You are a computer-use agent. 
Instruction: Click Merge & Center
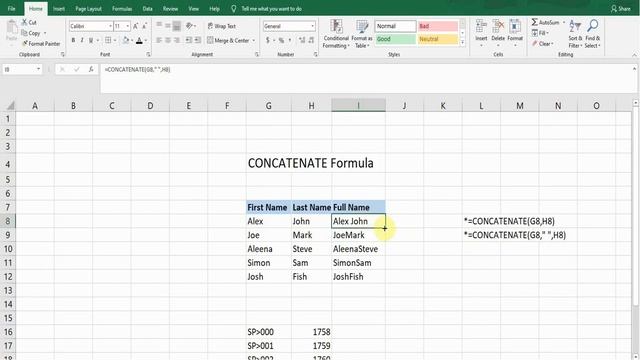[x=228, y=40]
